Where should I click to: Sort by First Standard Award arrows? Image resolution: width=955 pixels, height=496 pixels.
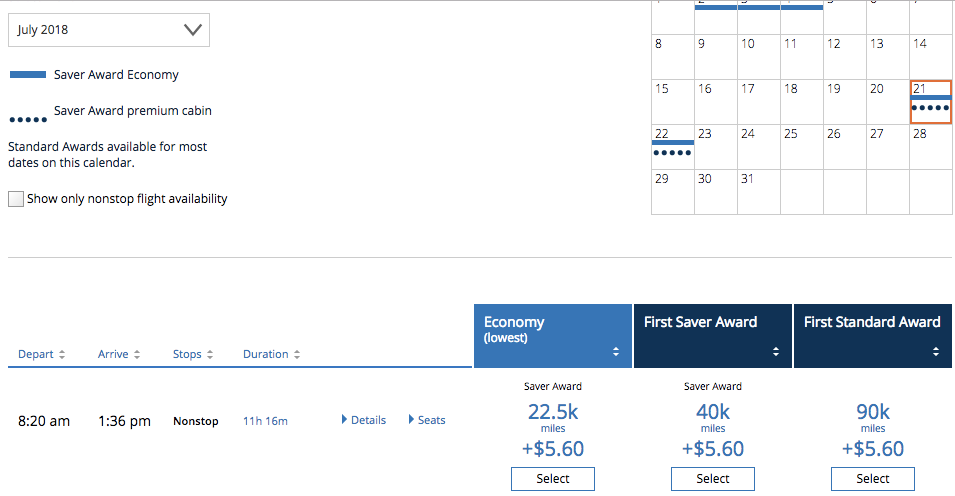[x=936, y=352]
